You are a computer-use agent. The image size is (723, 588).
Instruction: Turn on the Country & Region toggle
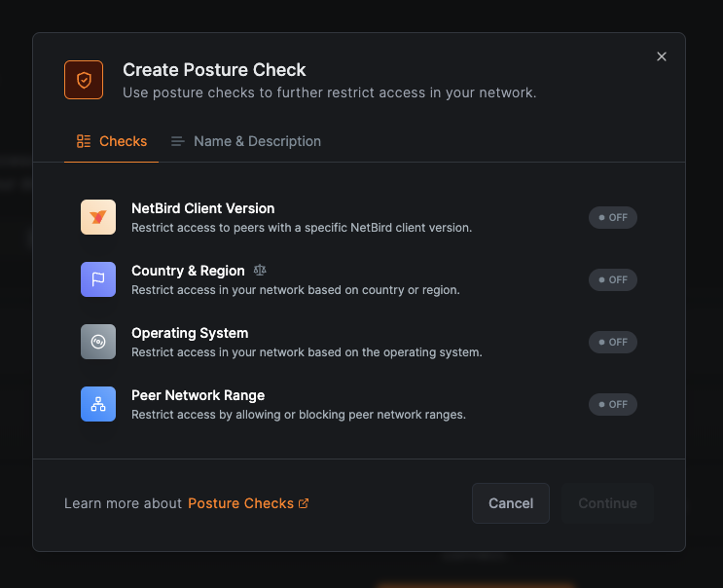(x=612, y=279)
